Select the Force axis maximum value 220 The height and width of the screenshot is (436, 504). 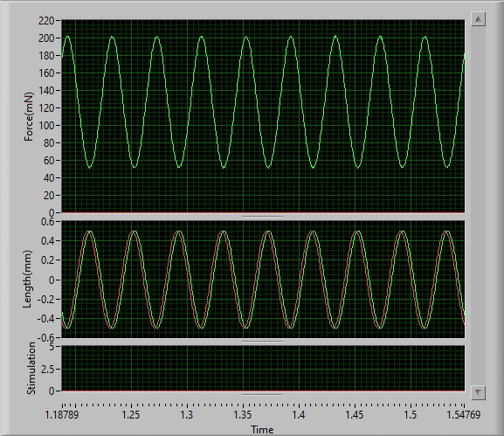coord(46,21)
